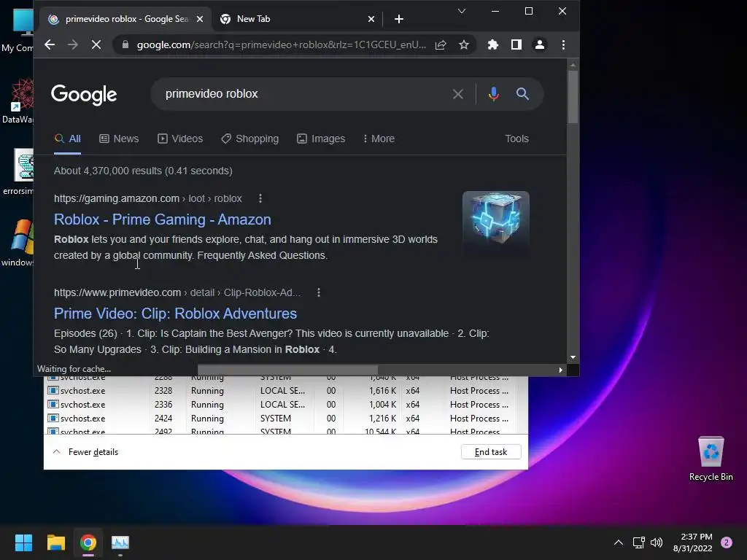Screen dimensions: 747x560
Task: Open Roblox - Prime Gaming - Amazon link
Action: click(163, 219)
